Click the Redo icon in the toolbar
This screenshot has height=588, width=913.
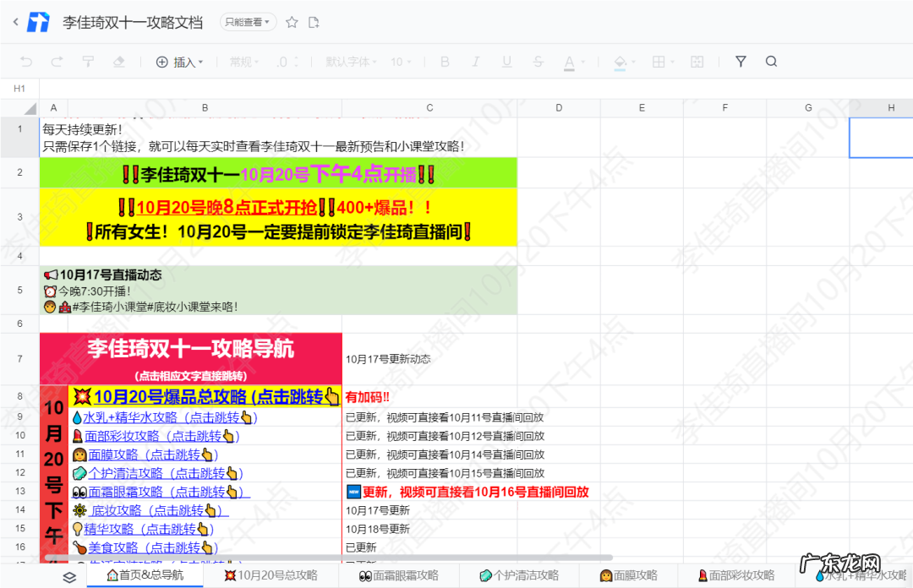[x=56, y=61]
